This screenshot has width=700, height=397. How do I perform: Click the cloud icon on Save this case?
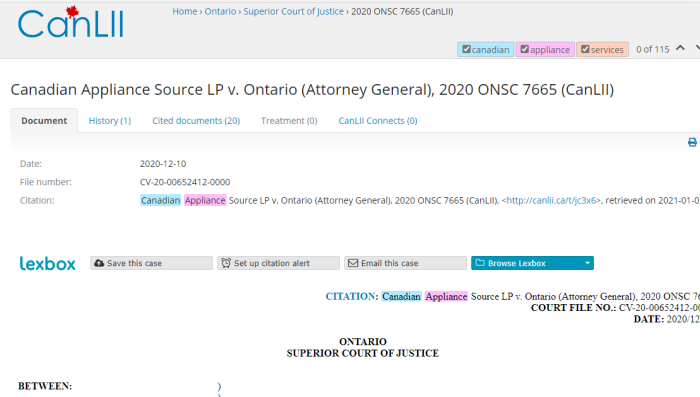[99, 263]
